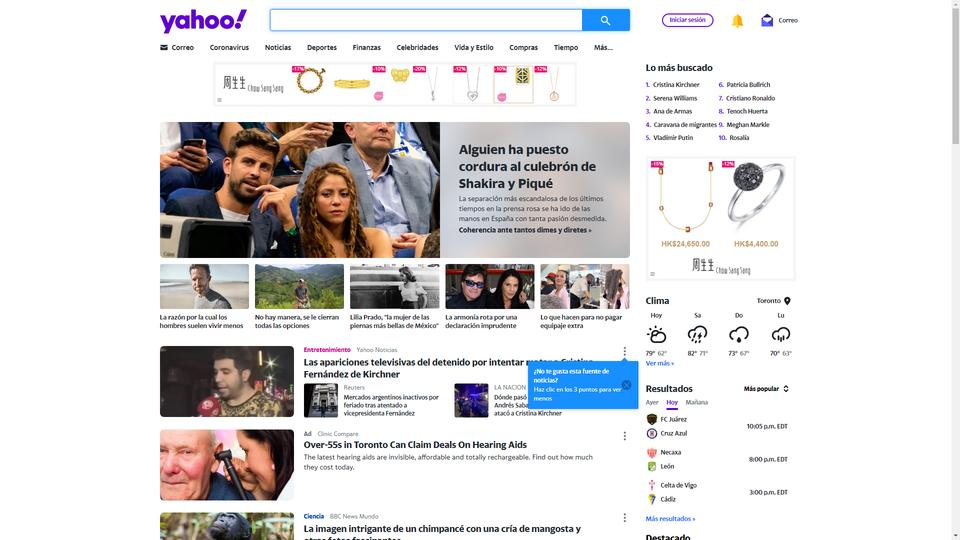Click the Coherencia ante tantos dimes y diretes link
The height and width of the screenshot is (540, 960).
pyautogui.click(x=525, y=230)
